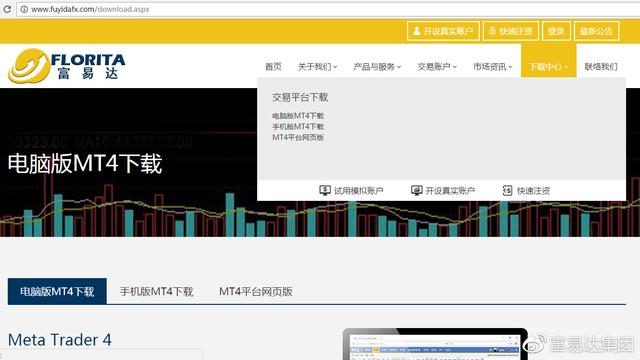The height and width of the screenshot is (360, 640).
Task: Select MT4平台网页版 in the dropdown panel
Action: click(298, 138)
